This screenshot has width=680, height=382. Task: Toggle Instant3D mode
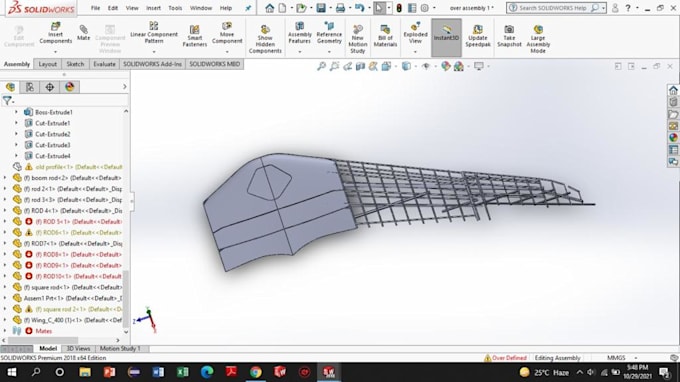pyautogui.click(x=446, y=38)
